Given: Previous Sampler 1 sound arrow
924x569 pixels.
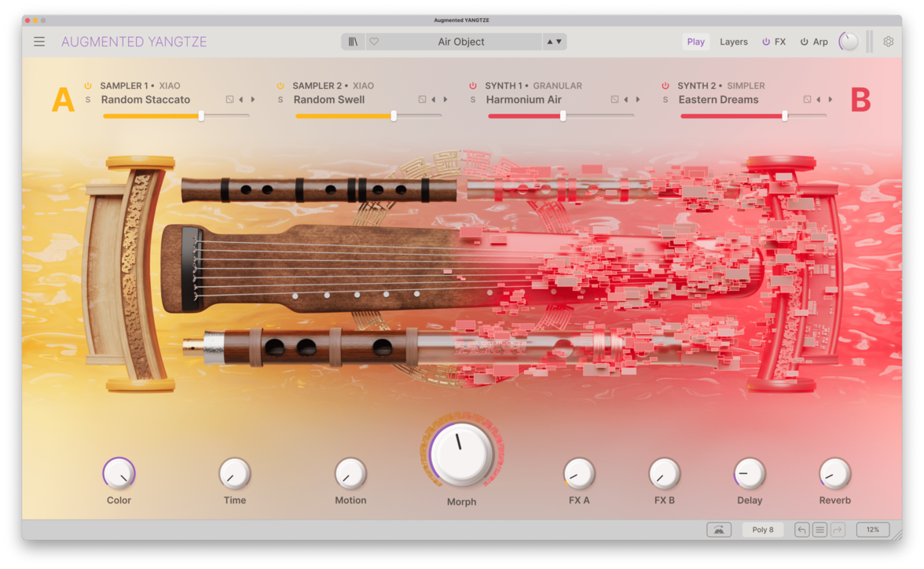Looking at the screenshot, I should click(x=241, y=100).
